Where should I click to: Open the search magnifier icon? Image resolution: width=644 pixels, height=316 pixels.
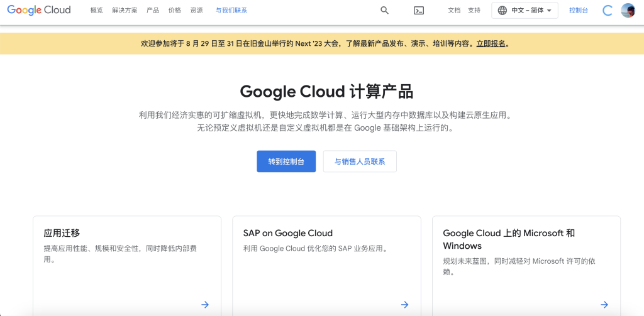[x=384, y=11]
